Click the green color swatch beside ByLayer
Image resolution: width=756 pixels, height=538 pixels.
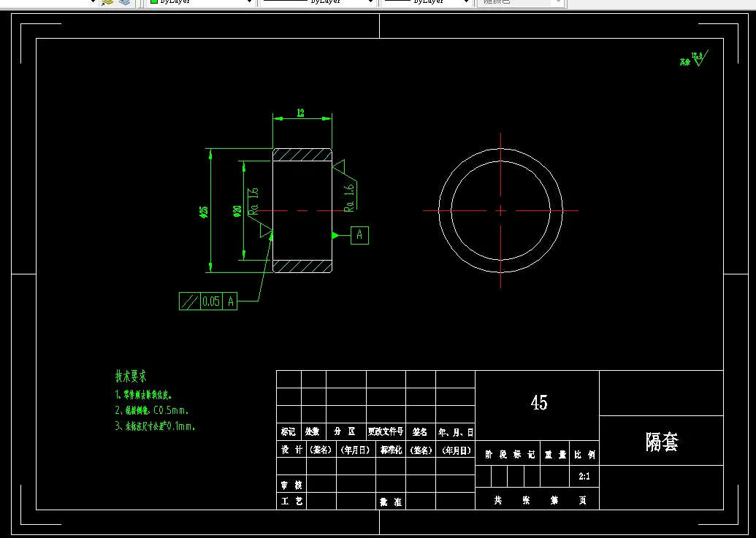tap(154, 1)
